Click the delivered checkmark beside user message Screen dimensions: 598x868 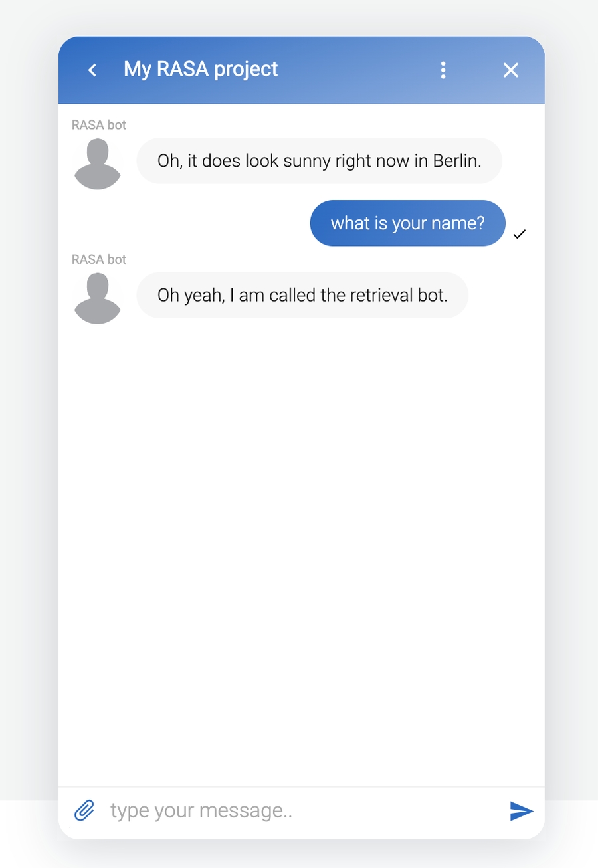click(520, 234)
